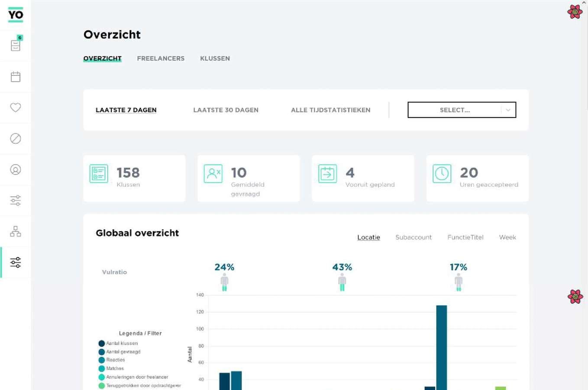588x390 pixels.
Task: Click the blocked freelancers icon in sidebar
Action: coord(15,138)
